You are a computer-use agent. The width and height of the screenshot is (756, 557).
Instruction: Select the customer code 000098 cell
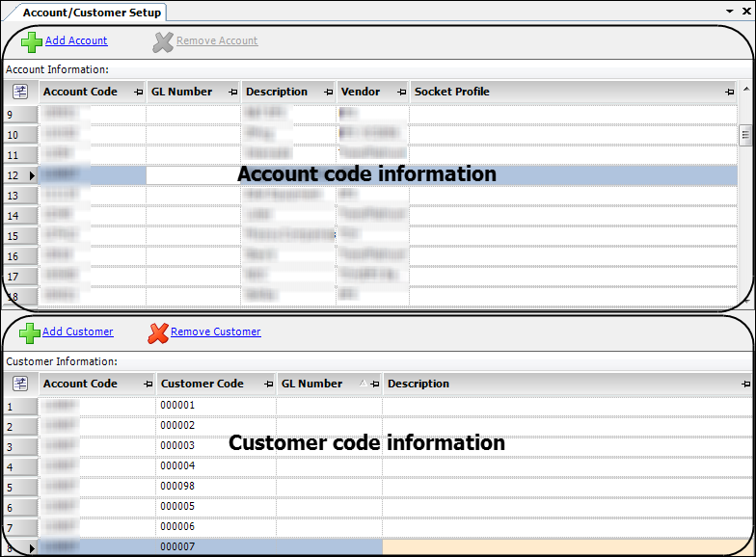pos(216,487)
